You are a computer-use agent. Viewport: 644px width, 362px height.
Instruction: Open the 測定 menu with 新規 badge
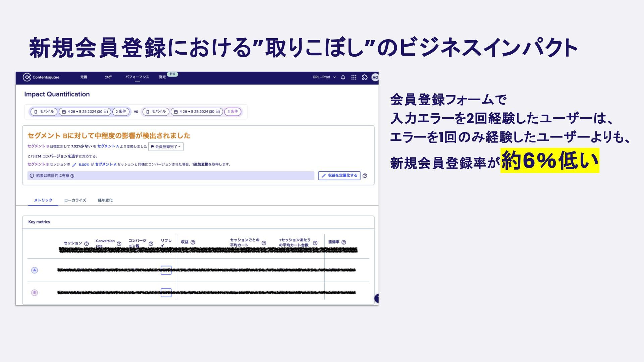162,77
